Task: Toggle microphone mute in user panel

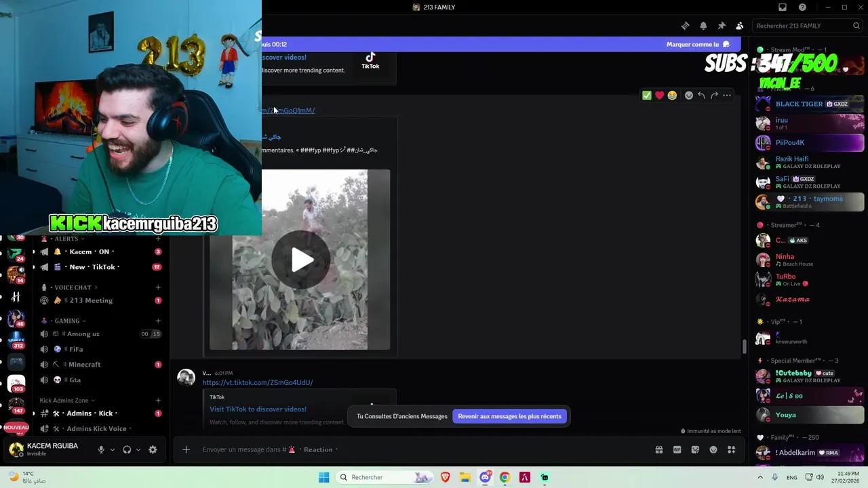Action: (x=101, y=449)
